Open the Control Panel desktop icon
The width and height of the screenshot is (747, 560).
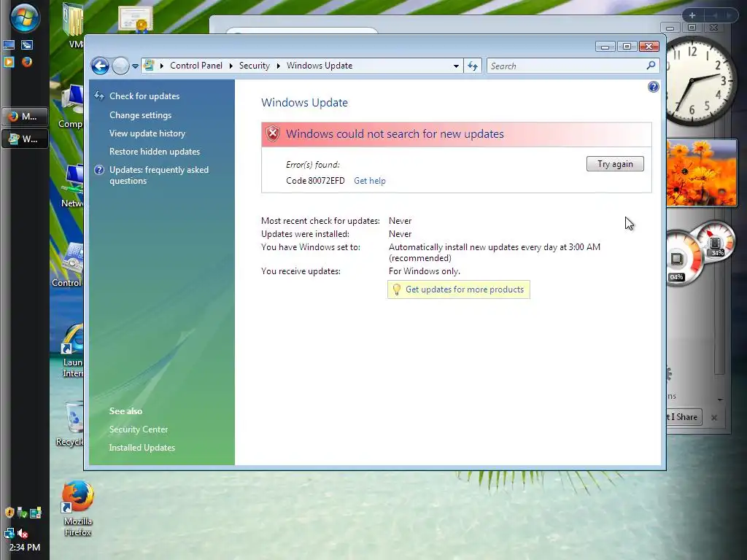coord(68,264)
